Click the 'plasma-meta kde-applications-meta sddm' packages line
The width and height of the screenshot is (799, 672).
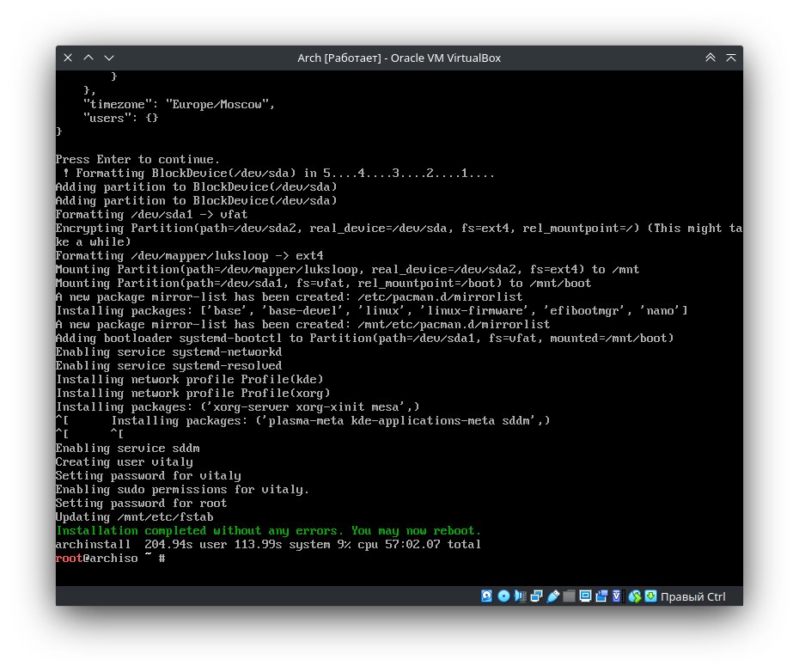331,420
